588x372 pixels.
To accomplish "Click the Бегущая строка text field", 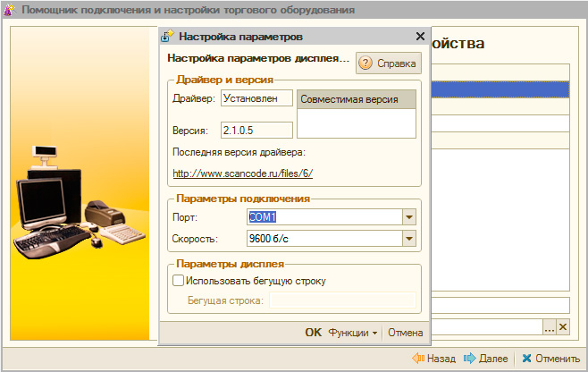I will 342,300.
